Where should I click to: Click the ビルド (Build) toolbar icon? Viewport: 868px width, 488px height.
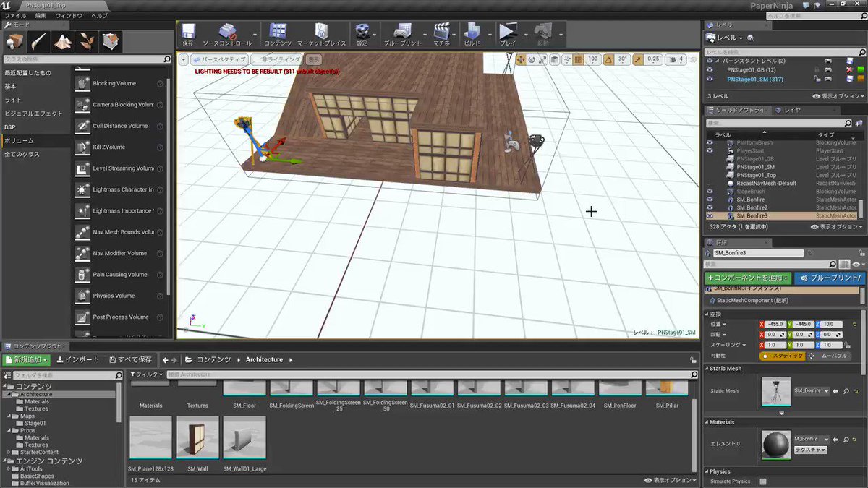[x=474, y=33]
